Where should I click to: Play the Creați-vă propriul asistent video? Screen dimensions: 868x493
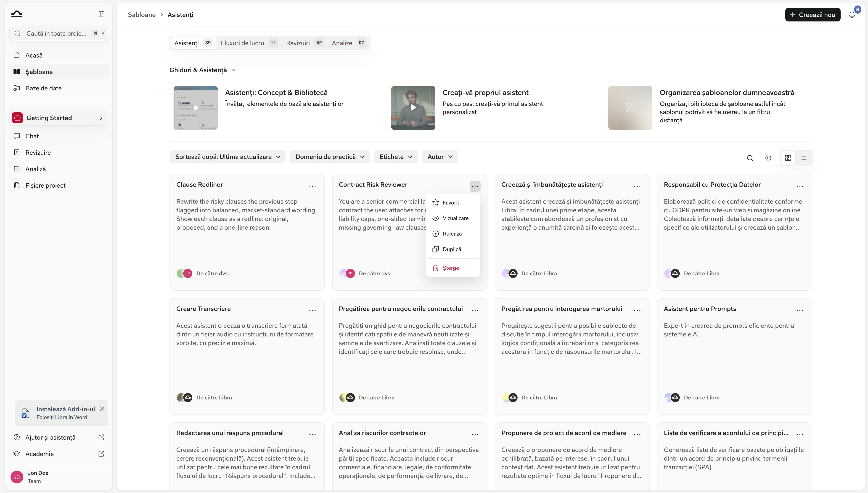[413, 108]
